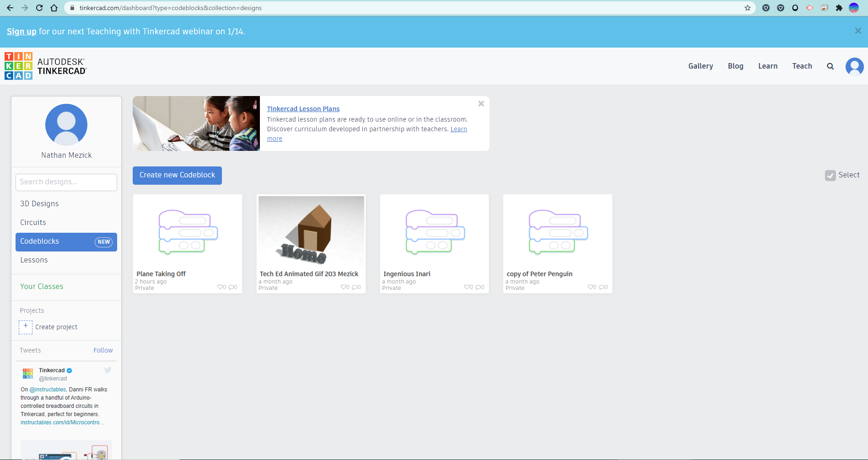Open the Home house design thumbnail
Image resolution: width=868 pixels, height=460 pixels.
pyautogui.click(x=311, y=232)
